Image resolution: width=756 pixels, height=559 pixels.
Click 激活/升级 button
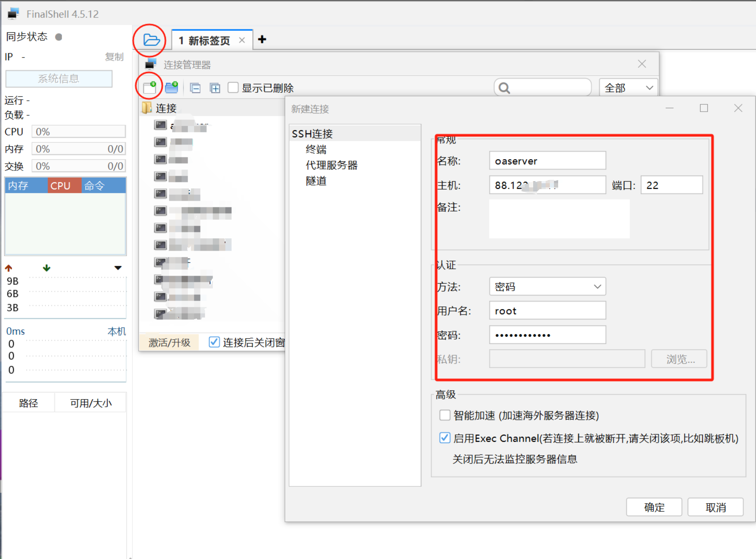169,342
